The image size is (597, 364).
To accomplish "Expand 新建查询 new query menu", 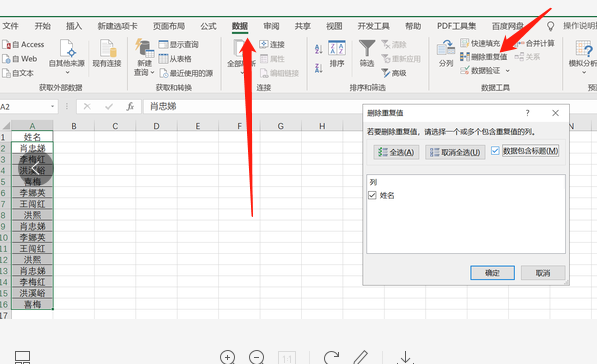I will [144, 57].
